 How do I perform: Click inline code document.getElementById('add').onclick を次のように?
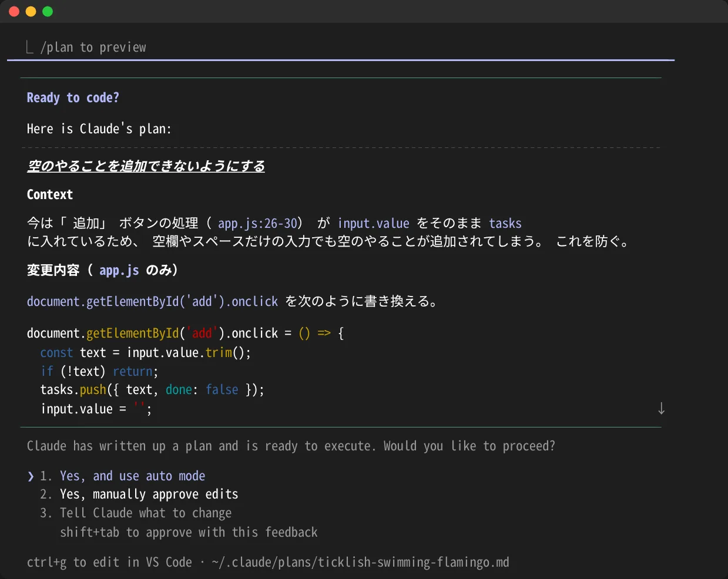point(152,301)
